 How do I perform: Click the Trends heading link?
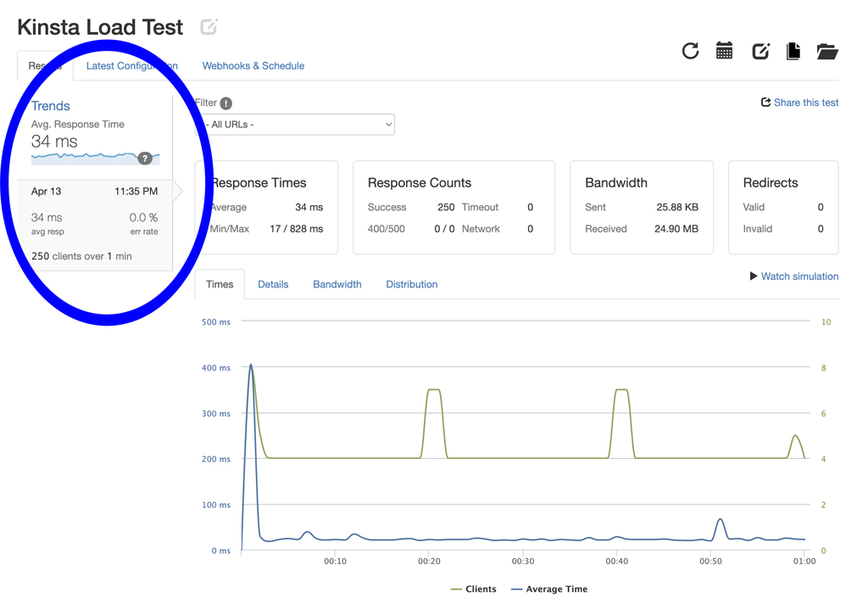coord(50,106)
